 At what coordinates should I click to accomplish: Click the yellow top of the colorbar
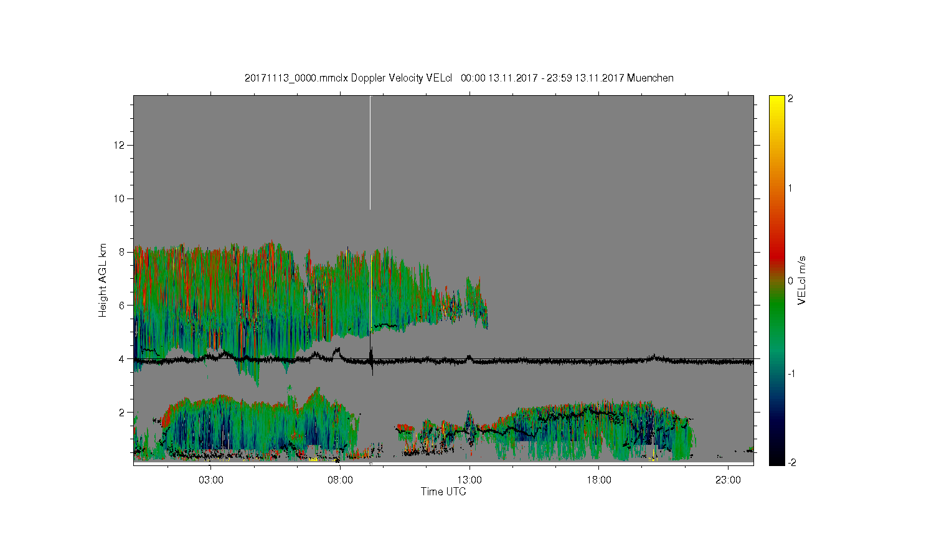click(776, 100)
